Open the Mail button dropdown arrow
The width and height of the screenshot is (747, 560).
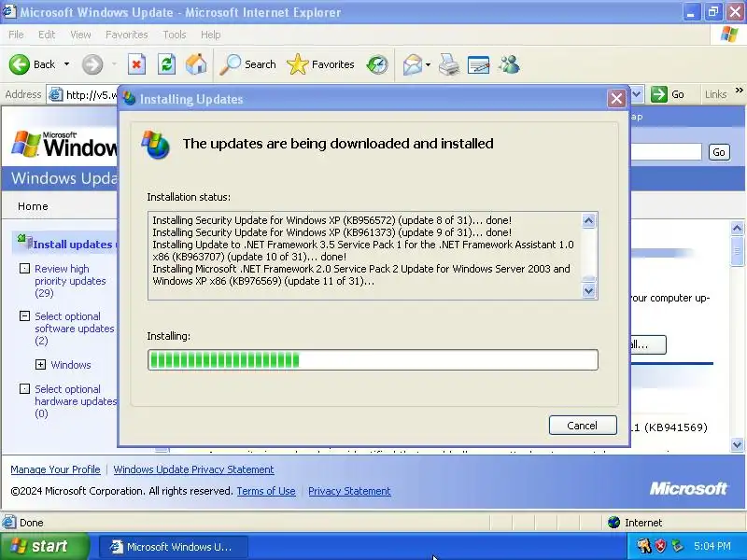tap(428, 64)
